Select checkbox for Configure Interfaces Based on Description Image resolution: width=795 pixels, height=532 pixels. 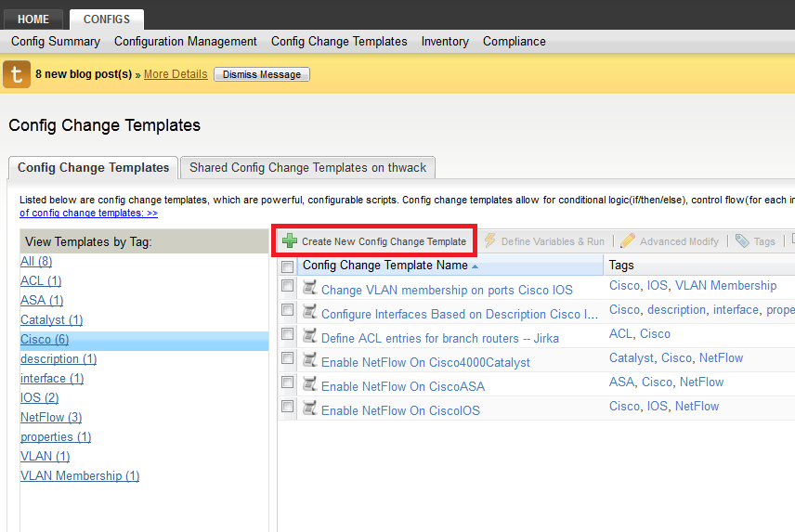tap(288, 311)
